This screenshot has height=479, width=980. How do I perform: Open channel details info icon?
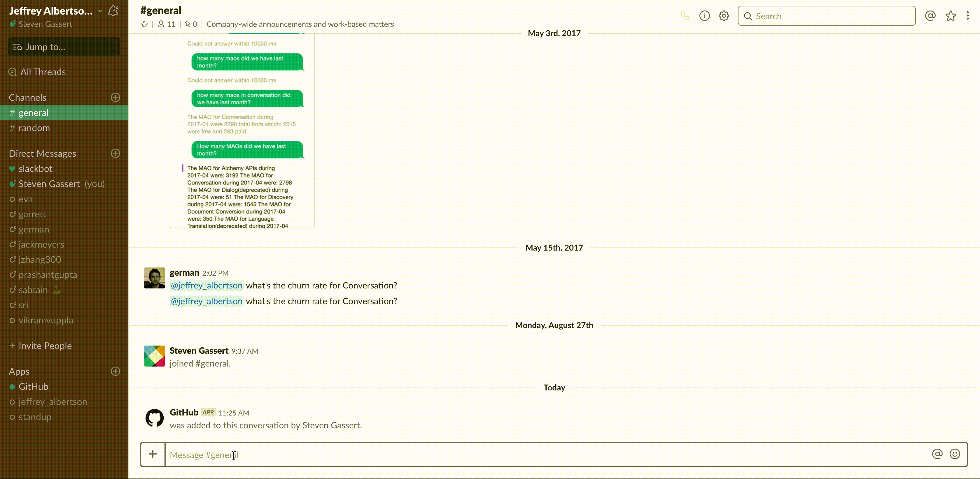point(704,16)
